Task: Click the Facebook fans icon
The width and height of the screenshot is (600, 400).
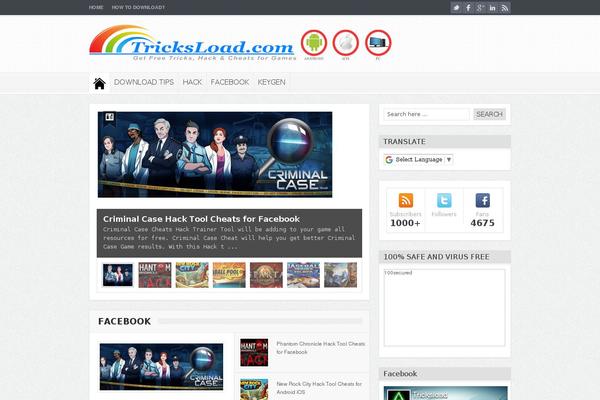Action: 483,200
